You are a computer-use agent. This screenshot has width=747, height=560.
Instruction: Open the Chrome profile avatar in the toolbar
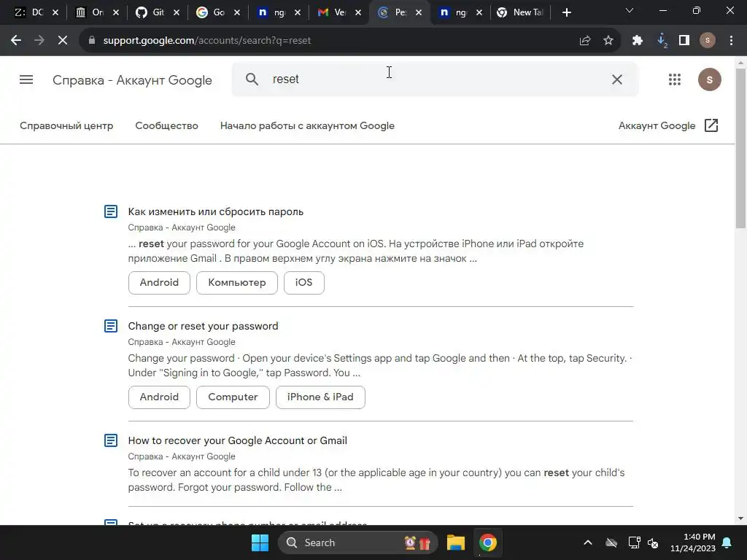pyautogui.click(x=708, y=41)
